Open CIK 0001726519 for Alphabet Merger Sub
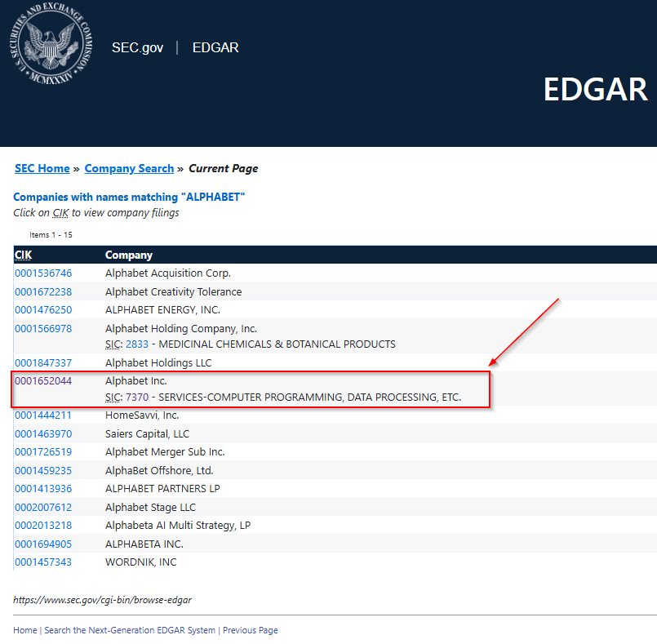The image size is (657, 644). click(43, 452)
